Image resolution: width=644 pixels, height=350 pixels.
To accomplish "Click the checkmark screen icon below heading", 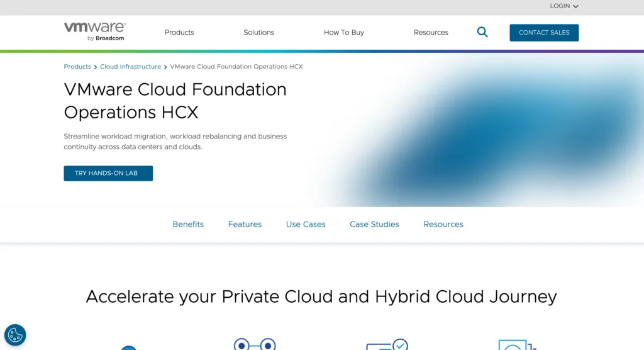I will [387, 344].
